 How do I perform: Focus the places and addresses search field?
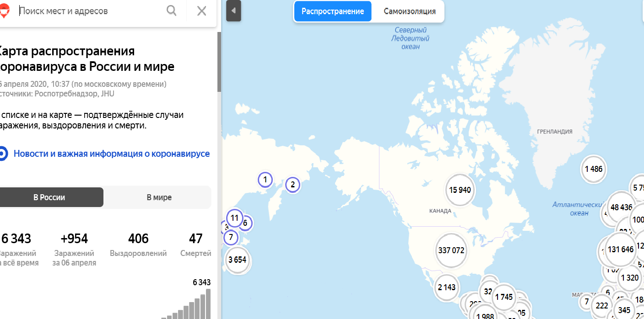[92, 11]
